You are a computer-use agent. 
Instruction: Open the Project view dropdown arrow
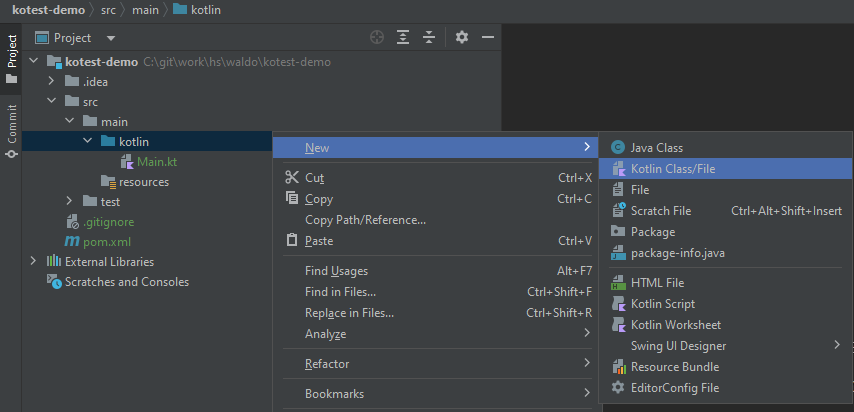111,38
